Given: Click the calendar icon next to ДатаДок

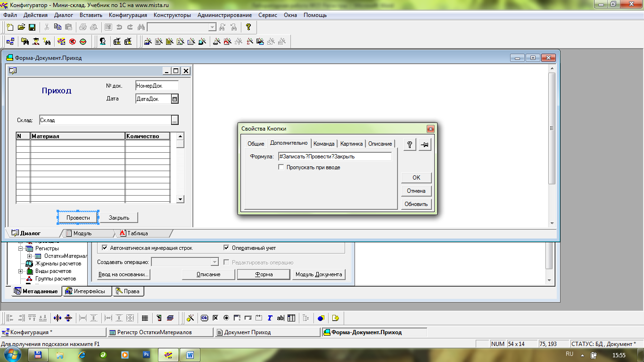Looking at the screenshot, I should (174, 99).
